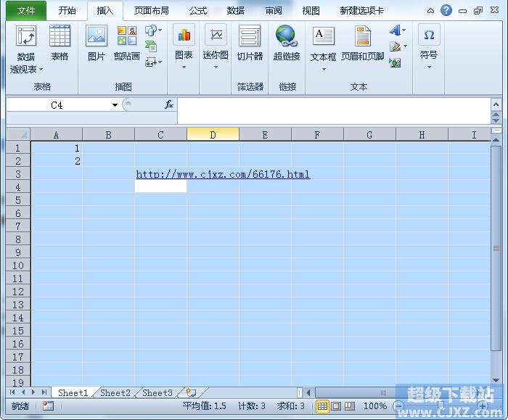Switch to Sheet3 worksheet tab
Image resolution: width=508 pixels, height=420 pixels.
[x=157, y=393]
